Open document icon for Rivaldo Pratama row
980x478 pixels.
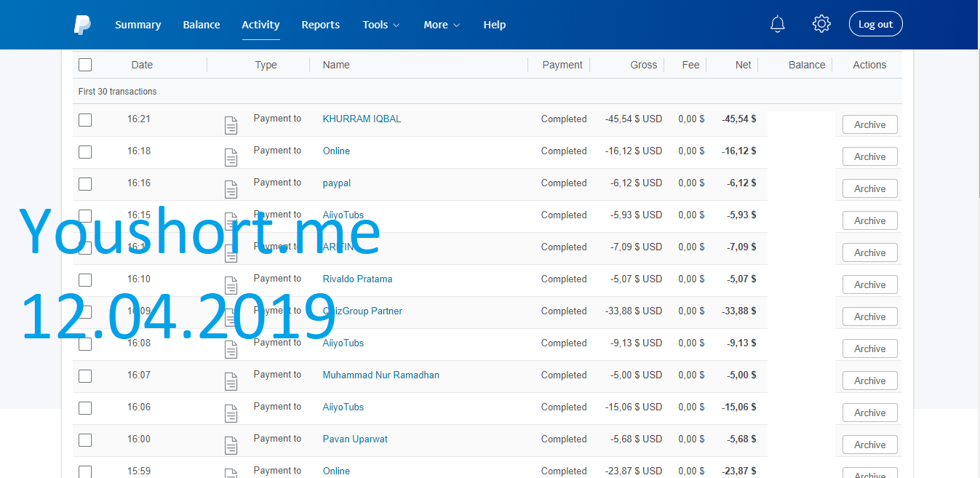coord(231,285)
